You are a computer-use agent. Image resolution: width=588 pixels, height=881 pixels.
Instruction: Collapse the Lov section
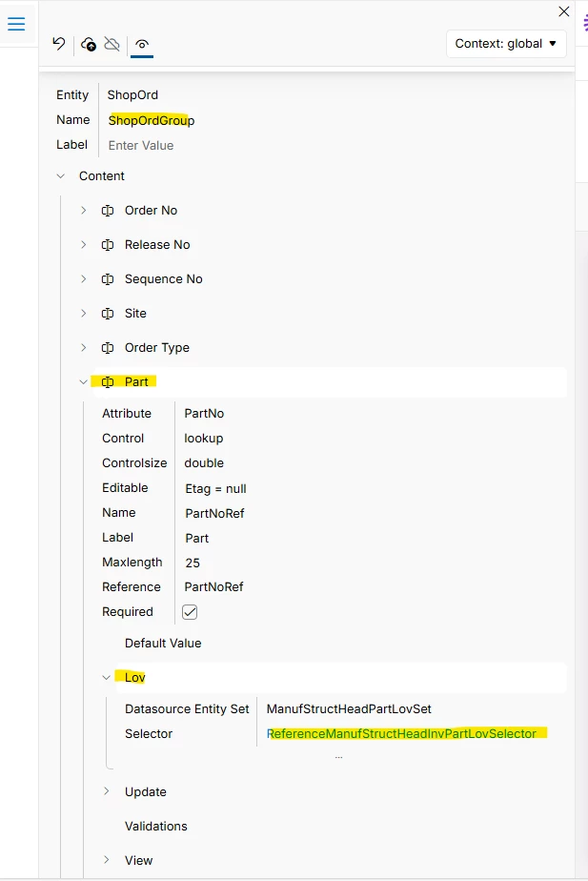pos(107,678)
